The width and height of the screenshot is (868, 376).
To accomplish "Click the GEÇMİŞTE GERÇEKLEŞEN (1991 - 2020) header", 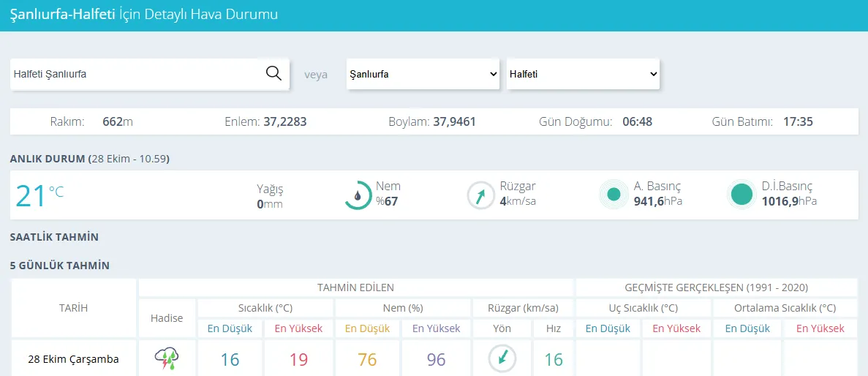I will point(717,287).
